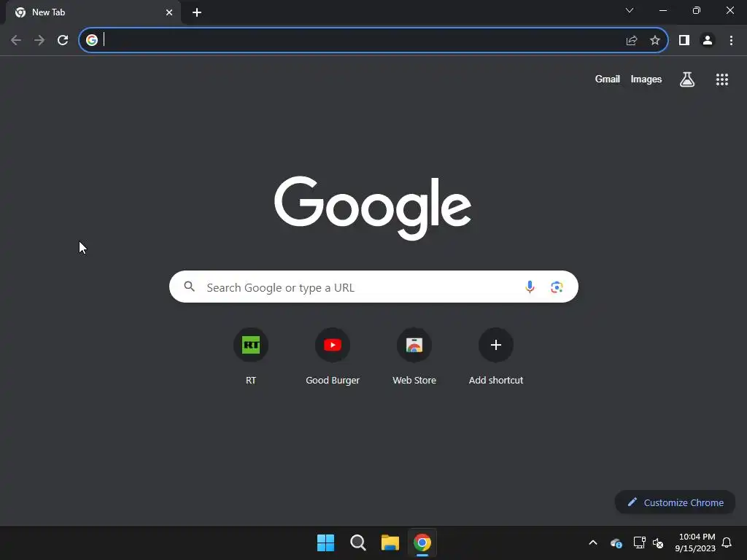Image resolution: width=747 pixels, height=560 pixels.
Task: Share this page via the share icon
Action: (x=632, y=41)
